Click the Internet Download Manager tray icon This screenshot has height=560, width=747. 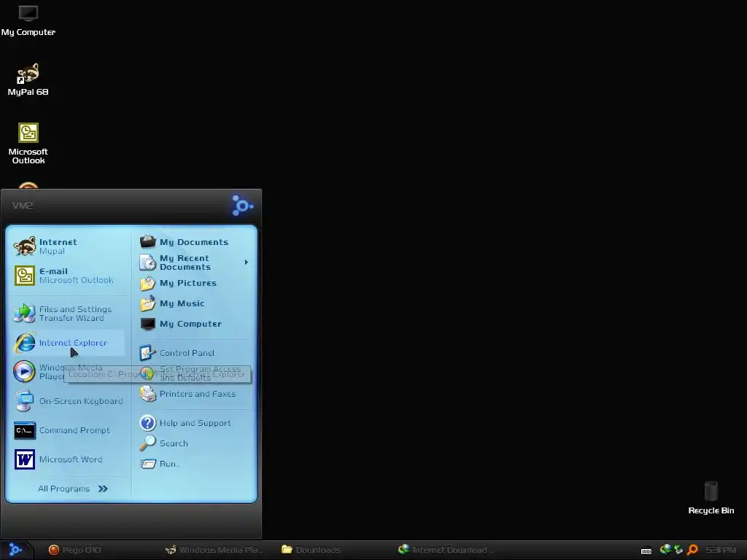pos(666,550)
